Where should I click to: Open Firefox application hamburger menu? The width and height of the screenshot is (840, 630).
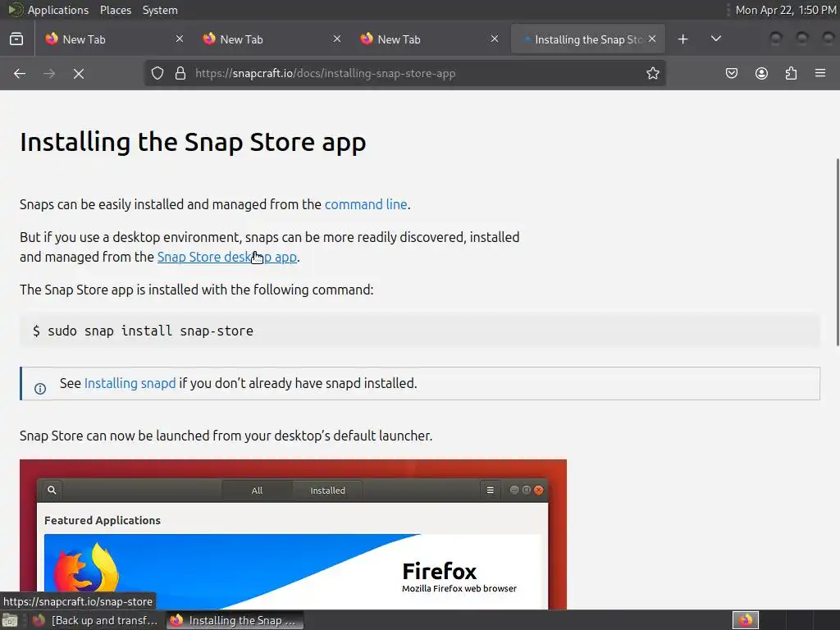click(820, 73)
